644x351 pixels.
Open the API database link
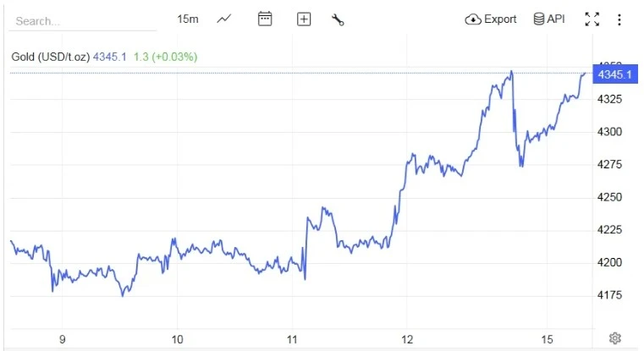point(548,19)
